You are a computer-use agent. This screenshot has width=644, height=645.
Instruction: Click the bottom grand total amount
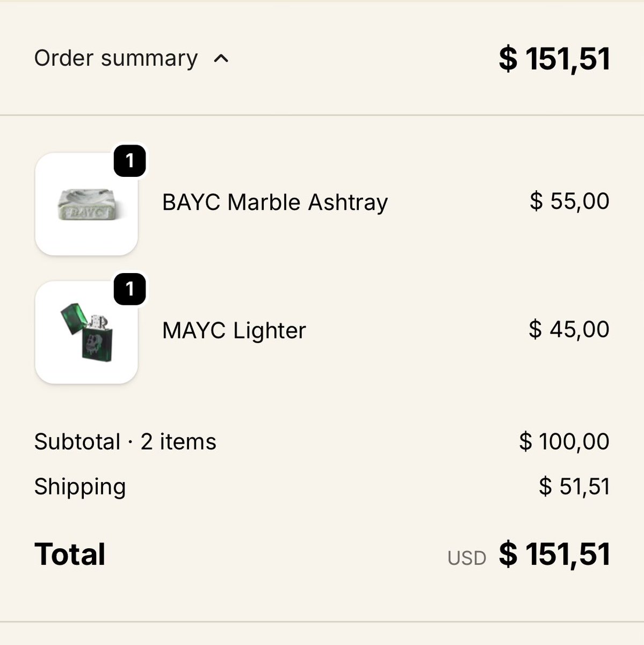[554, 554]
